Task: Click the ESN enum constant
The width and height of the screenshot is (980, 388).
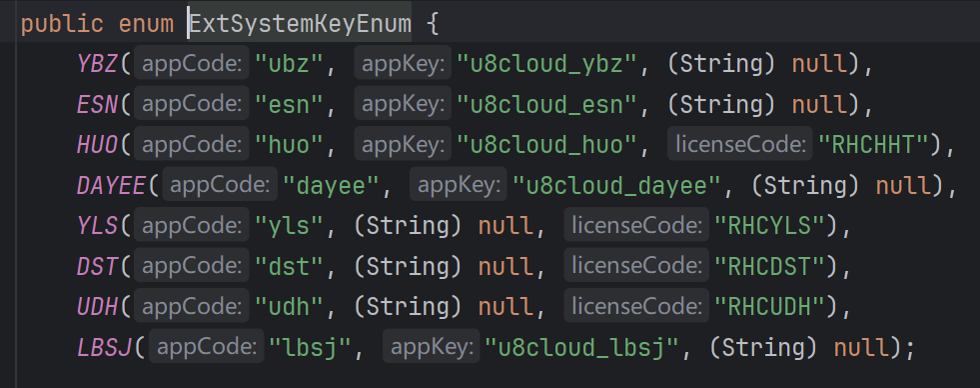Action: pyautogui.click(x=98, y=105)
